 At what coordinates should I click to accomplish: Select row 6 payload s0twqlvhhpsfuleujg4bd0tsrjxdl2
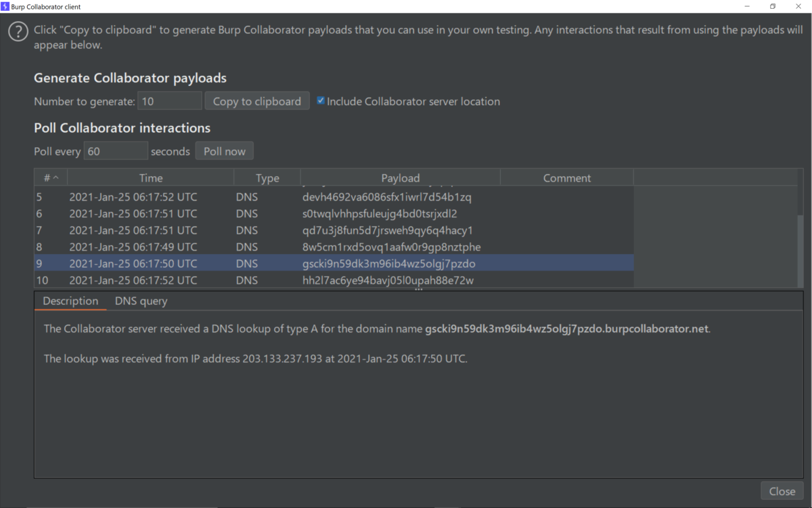(380, 213)
